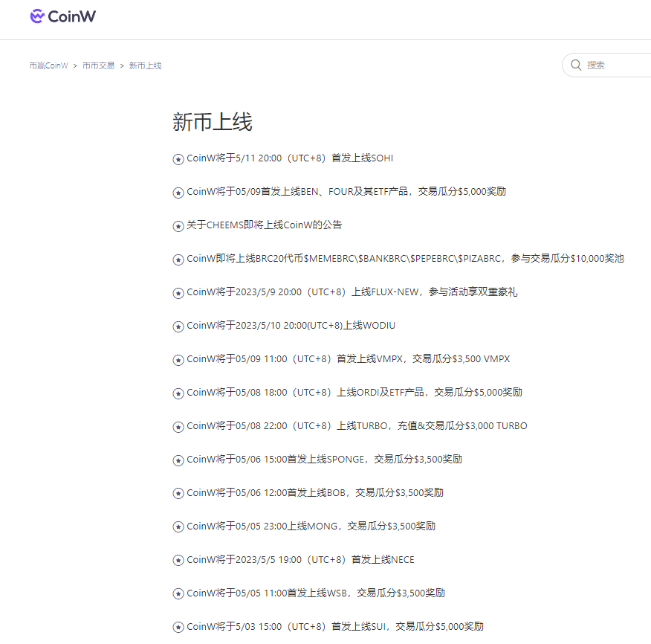This screenshot has height=644, width=651.
Task: Click the star icon beside the MONG announcement
Action: click(178, 527)
